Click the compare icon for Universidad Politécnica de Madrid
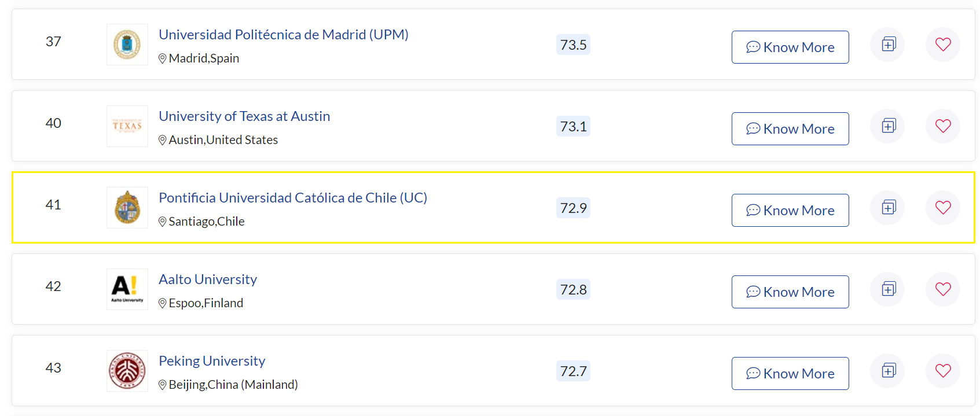This screenshot has width=980, height=416. pos(887,44)
